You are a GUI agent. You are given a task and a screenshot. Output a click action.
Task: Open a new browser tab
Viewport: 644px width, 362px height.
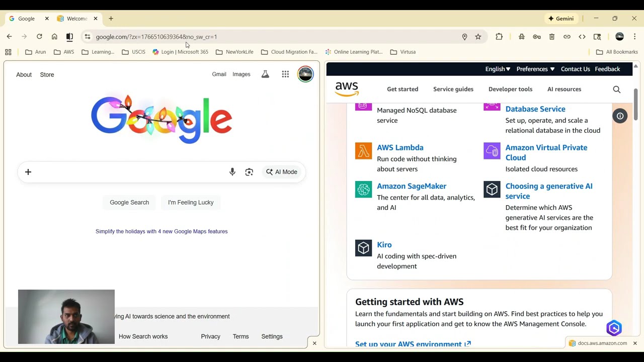(111, 19)
